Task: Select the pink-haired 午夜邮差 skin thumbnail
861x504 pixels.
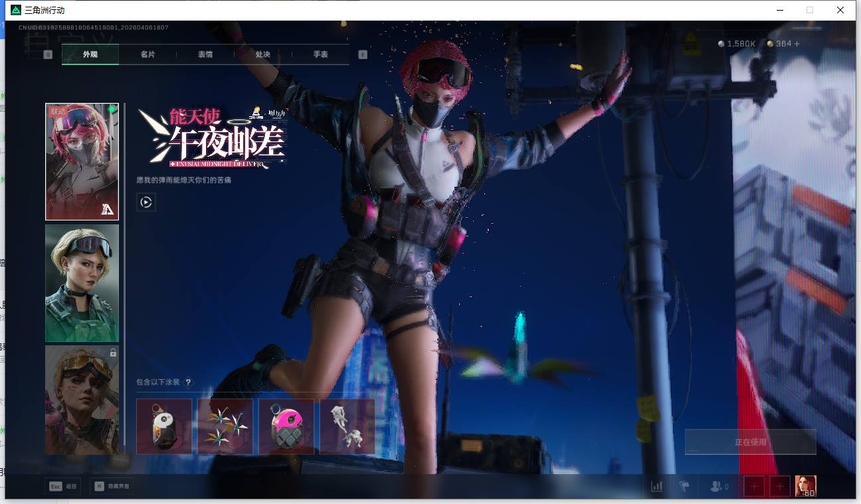Action: [x=82, y=161]
